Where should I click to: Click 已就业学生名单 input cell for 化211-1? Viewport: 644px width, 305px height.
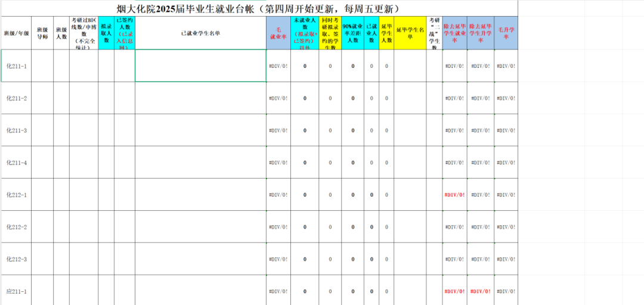pyautogui.click(x=200, y=66)
